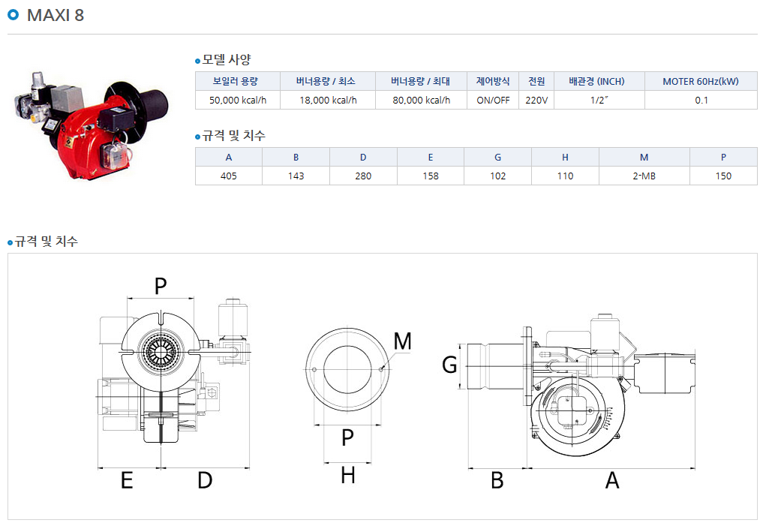Viewport: 769px width, 532px height.
Task: Click the 2-MB dimension value
Action: [644, 176]
